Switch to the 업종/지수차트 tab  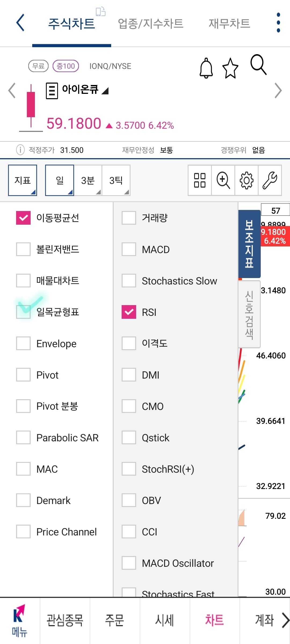point(151,23)
